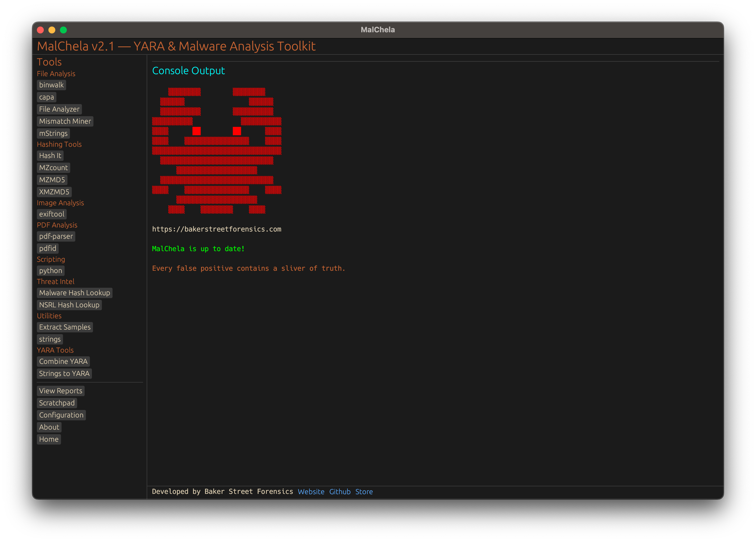This screenshot has width=756, height=542.
Task: Open XMZMD5 tool
Action: coord(54,192)
